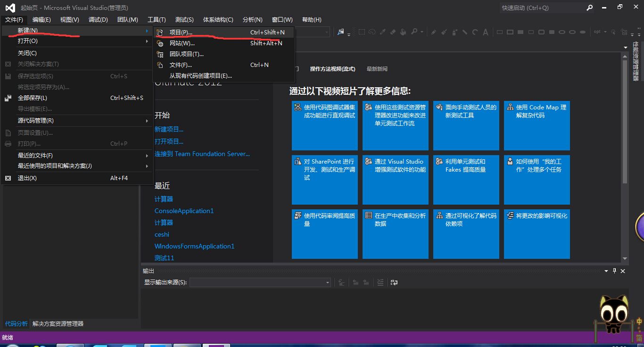The image size is (644, 347).
Task: Open 使用代码审阅提高质量 video tile
Action: click(x=325, y=234)
